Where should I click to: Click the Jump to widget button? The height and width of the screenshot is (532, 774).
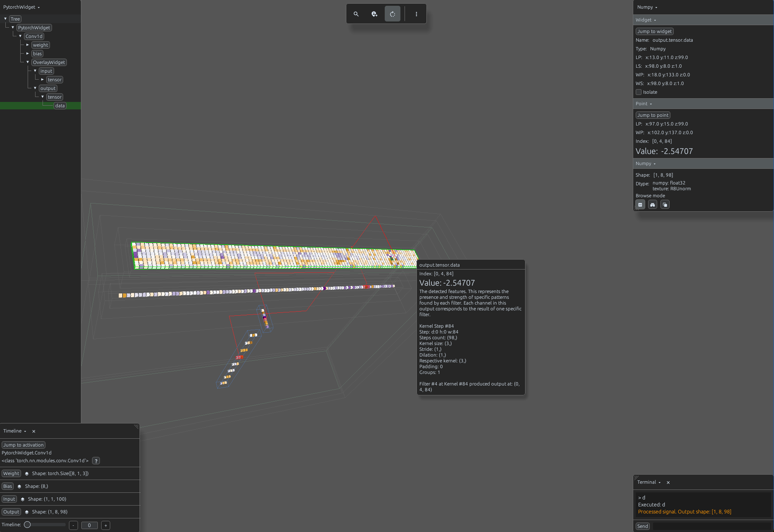(655, 31)
